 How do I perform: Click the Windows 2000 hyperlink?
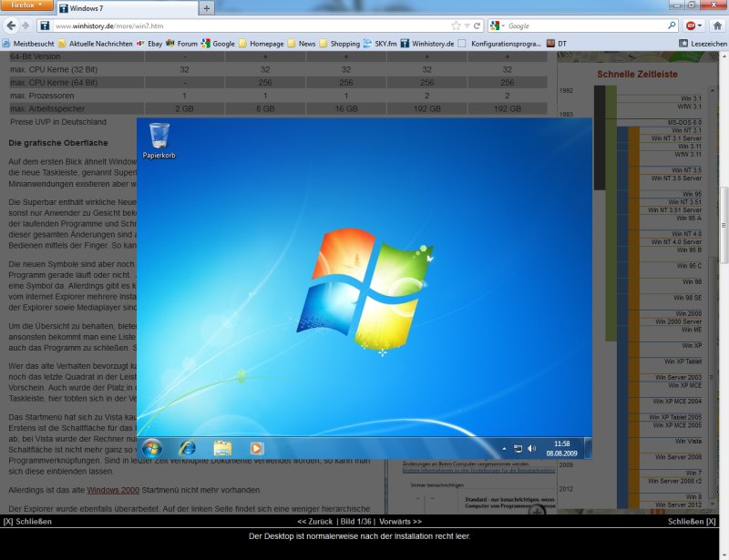click(113, 490)
